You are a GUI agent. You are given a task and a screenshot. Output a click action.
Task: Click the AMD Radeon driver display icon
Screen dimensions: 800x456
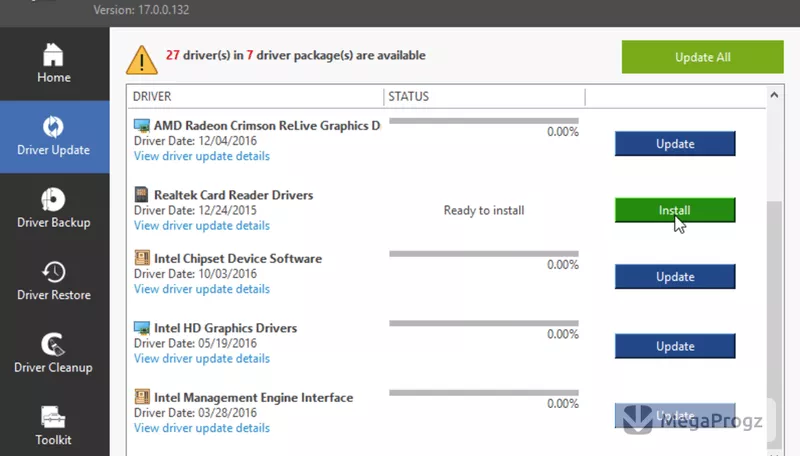142,125
